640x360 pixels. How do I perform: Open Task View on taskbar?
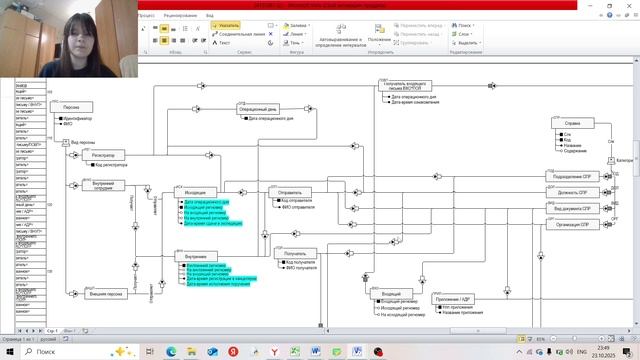pyautogui.click(x=149, y=351)
